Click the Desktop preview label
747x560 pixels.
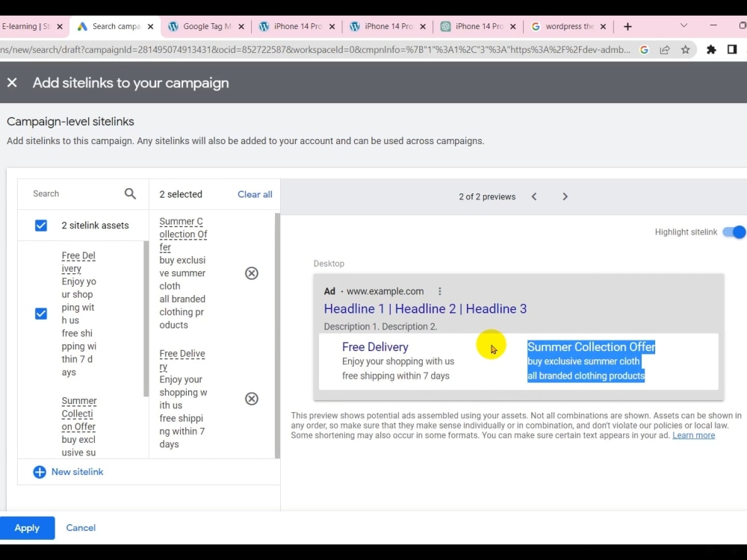coord(329,264)
